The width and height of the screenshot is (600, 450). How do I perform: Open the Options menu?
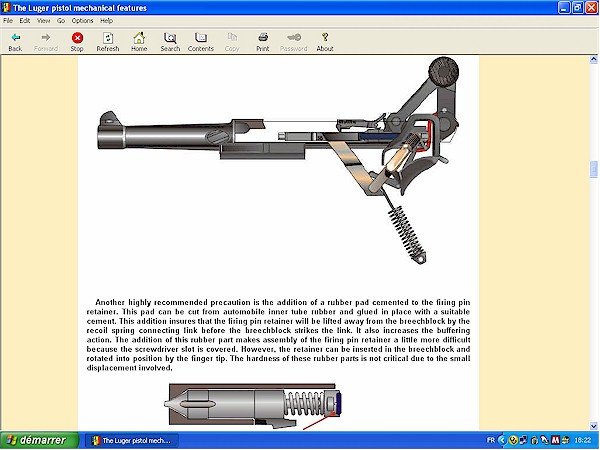82,21
